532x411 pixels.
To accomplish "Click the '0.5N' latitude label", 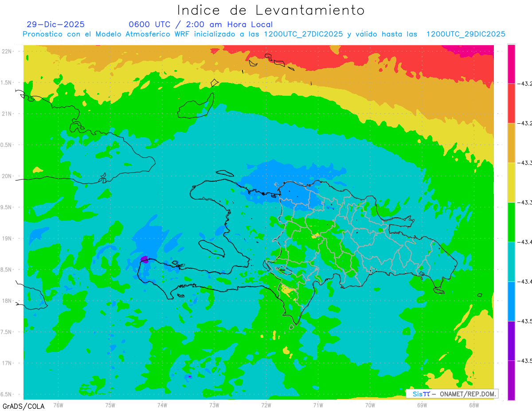I will point(6,145).
